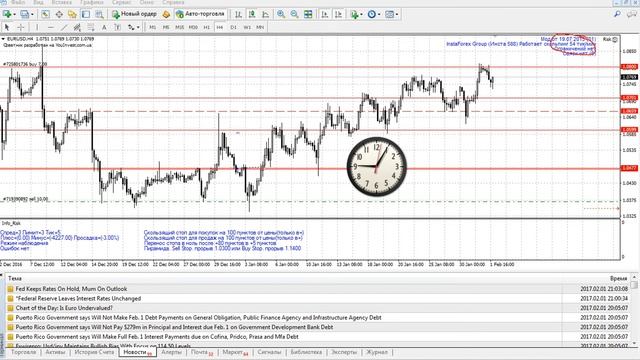Image resolution: width=640 pixels, height=360 pixels.
Task: Open news 'Federal Reserve Leaves Interest Rates Unchanged'
Action: point(78,299)
